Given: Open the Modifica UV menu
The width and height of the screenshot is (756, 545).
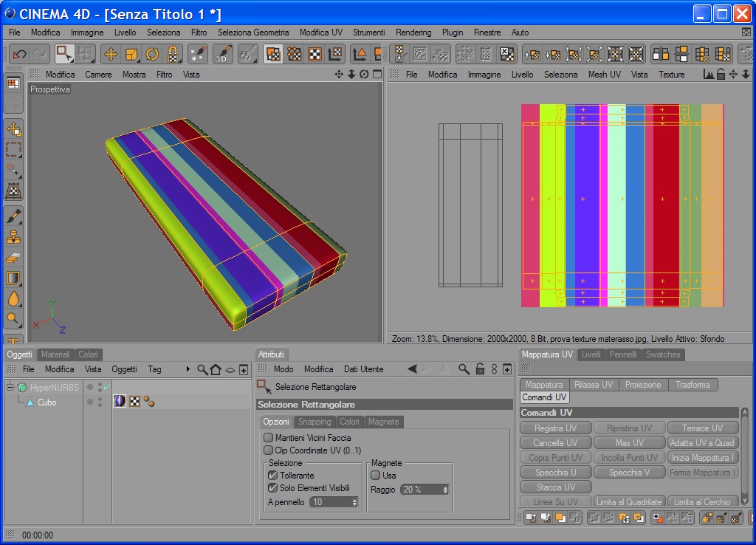Looking at the screenshot, I should pos(321,32).
